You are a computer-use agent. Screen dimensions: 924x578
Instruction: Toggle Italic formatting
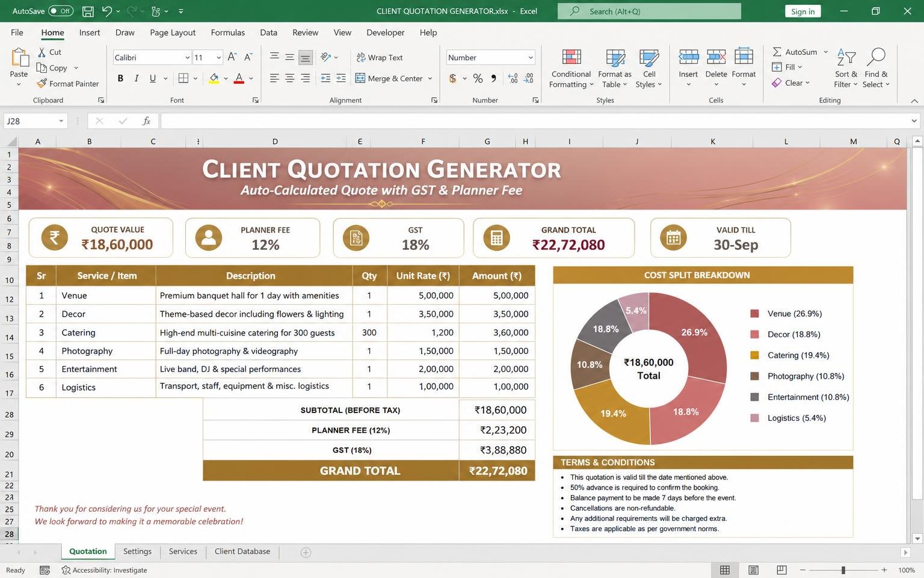click(137, 78)
